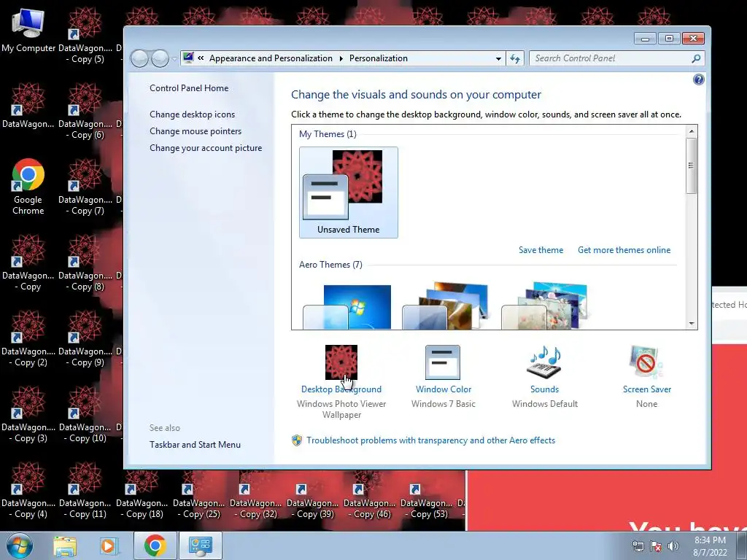This screenshot has width=747, height=560.
Task: Click the network tray icon
Action: coord(638,546)
